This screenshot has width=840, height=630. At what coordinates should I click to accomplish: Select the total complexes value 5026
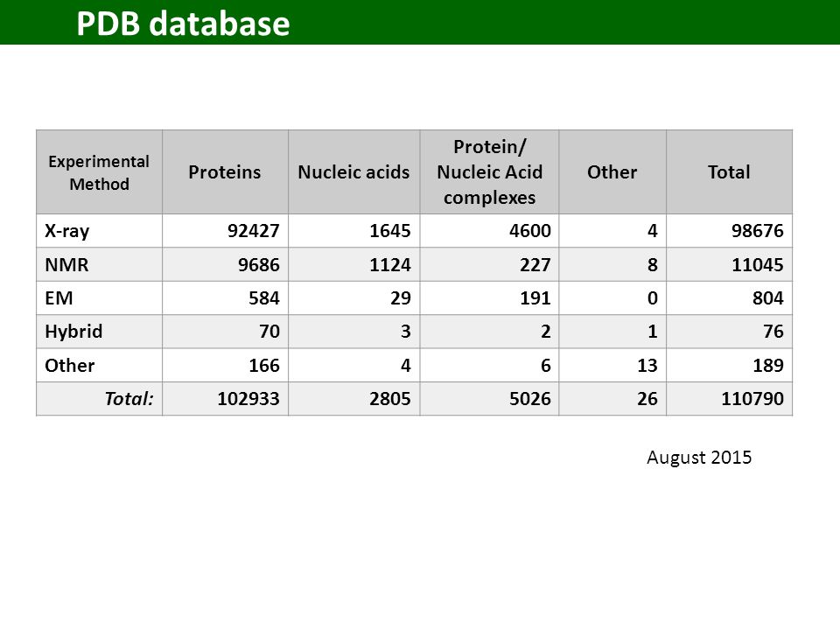(530, 399)
